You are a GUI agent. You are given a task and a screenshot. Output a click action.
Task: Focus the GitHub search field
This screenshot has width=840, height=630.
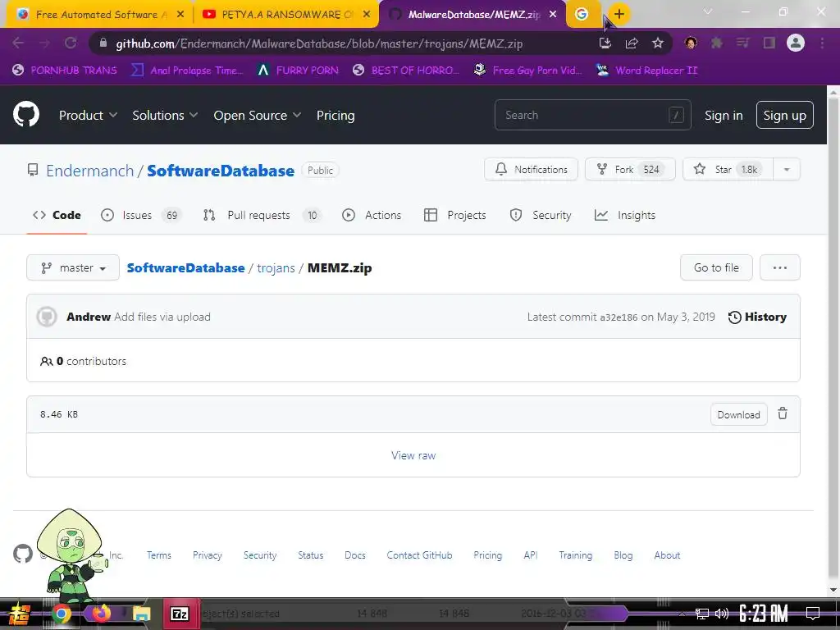pos(592,115)
